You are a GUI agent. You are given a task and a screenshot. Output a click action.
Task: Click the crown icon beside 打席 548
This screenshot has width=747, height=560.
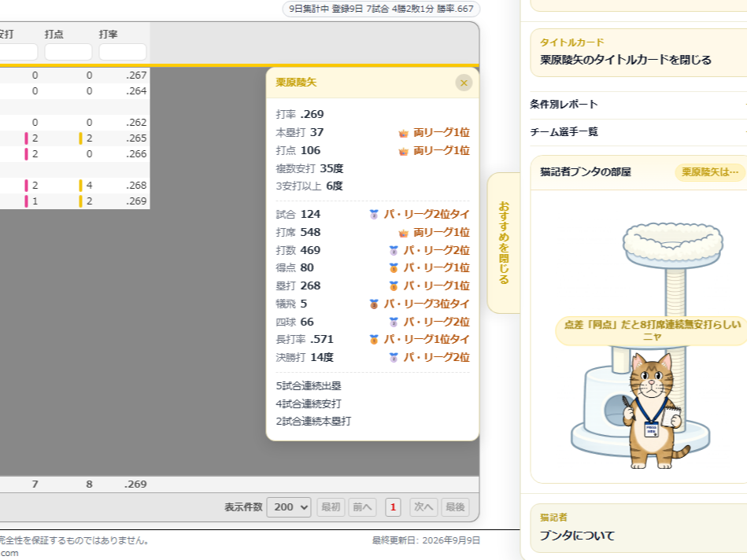pos(404,233)
